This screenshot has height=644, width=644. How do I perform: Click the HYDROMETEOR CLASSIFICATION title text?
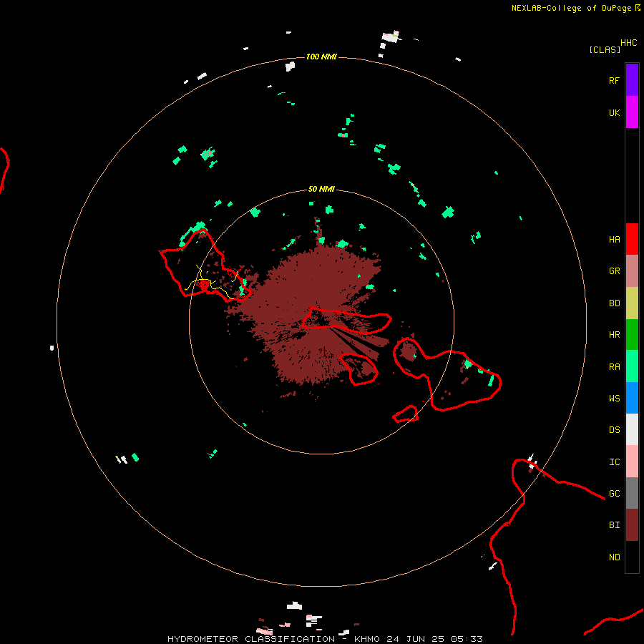pyautogui.click(x=251, y=639)
